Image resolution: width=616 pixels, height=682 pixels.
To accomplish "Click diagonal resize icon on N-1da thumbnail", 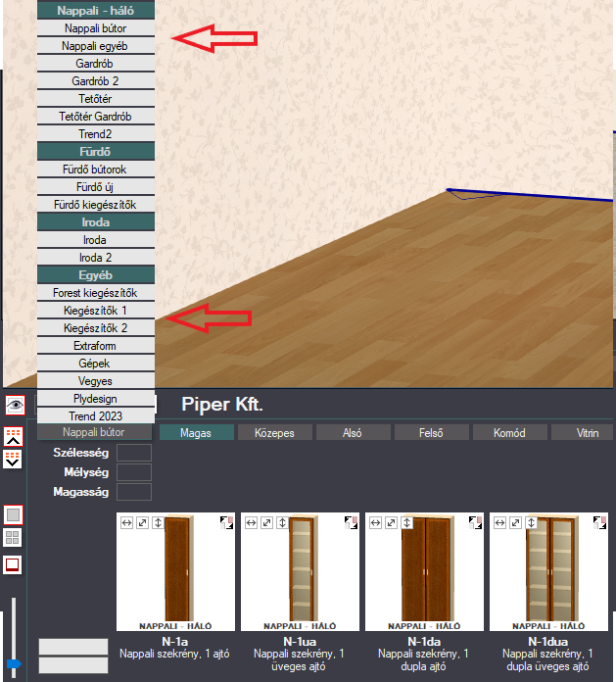I will click(391, 523).
